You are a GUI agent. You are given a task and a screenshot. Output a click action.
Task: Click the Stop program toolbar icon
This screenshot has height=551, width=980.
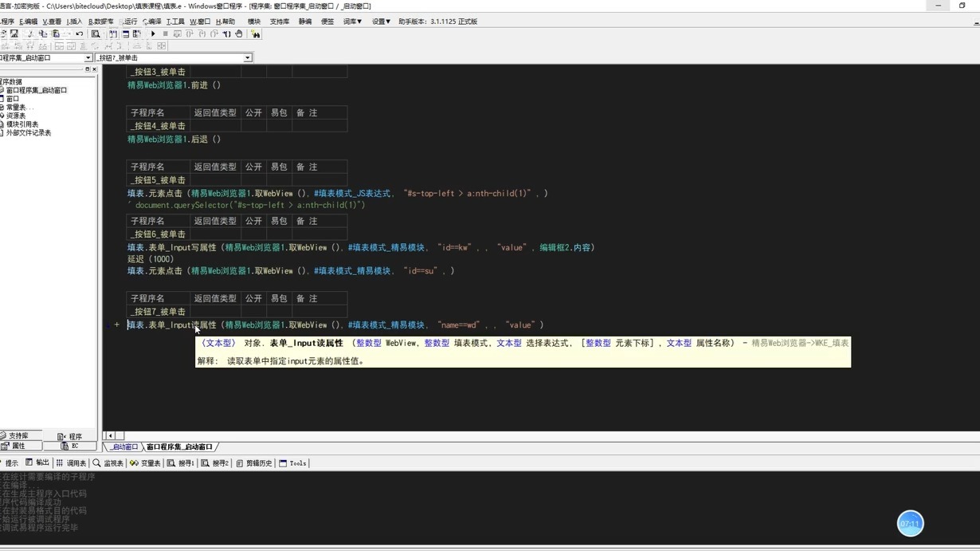click(165, 33)
